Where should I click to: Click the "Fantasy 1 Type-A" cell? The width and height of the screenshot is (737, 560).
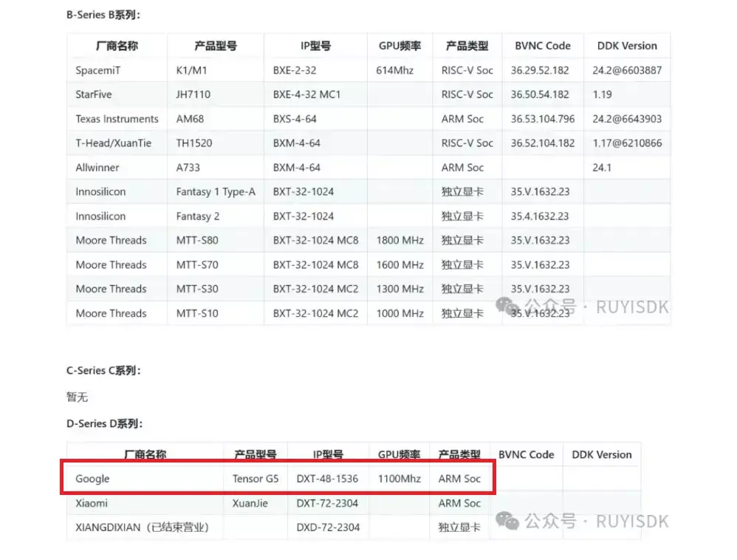[216, 192]
